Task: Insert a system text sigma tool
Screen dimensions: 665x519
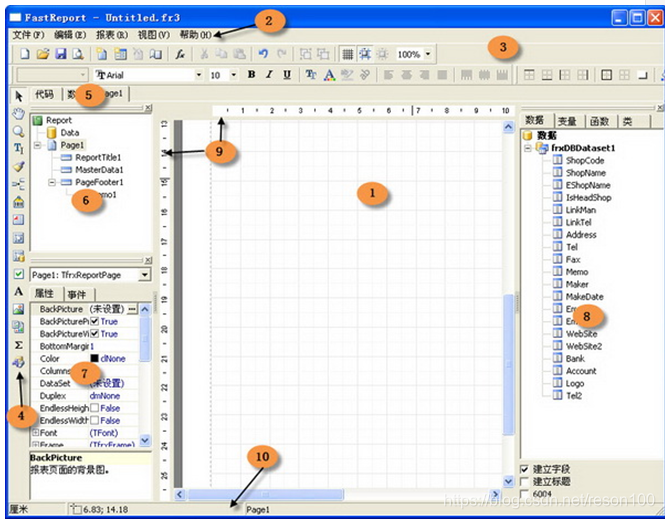Action: click(18, 344)
